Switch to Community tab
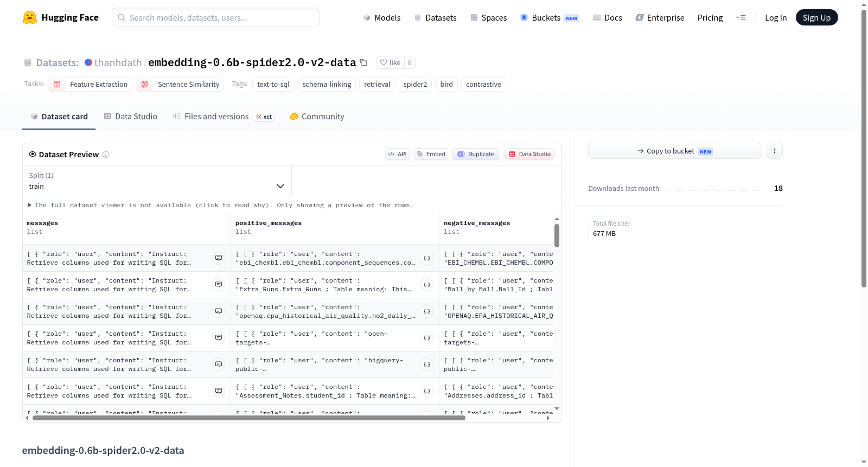The height and width of the screenshot is (467, 868). pos(317,117)
